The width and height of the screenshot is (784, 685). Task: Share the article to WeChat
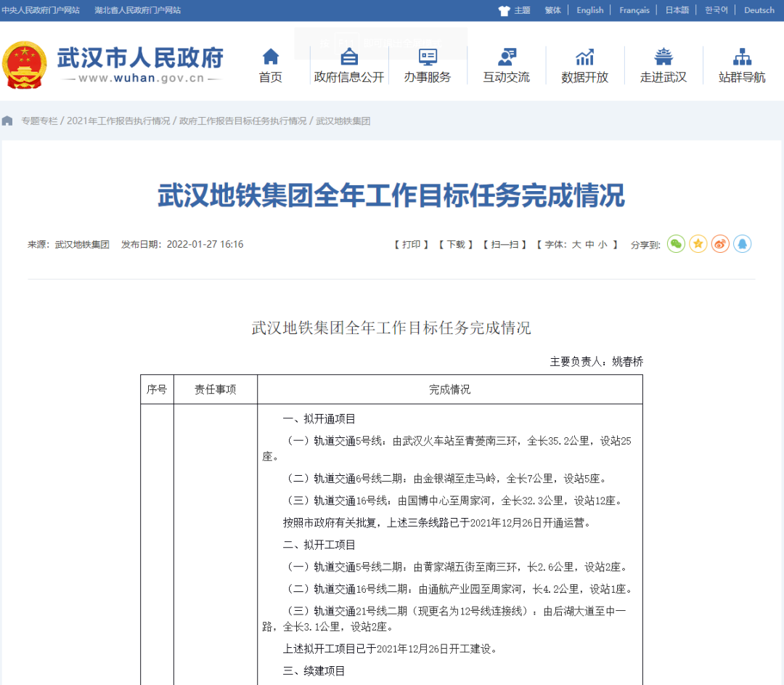click(x=676, y=244)
